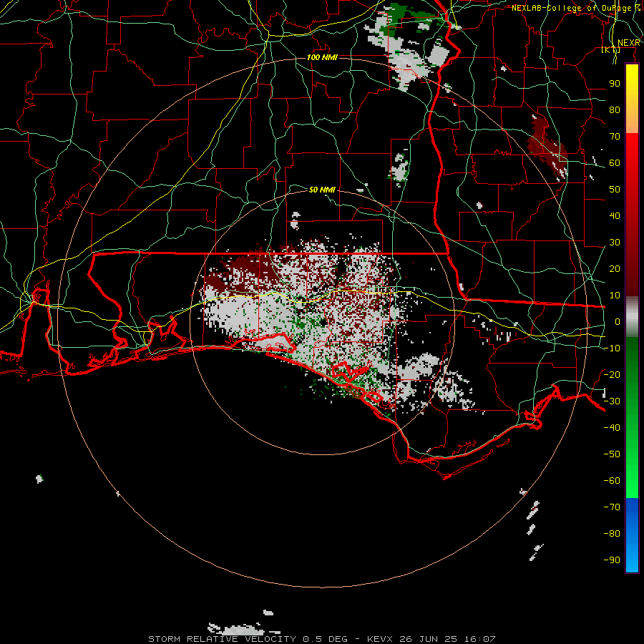Screen dimensions: 644x644
Task: Click the KEVX radar station identifier
Action: point(381,639)
